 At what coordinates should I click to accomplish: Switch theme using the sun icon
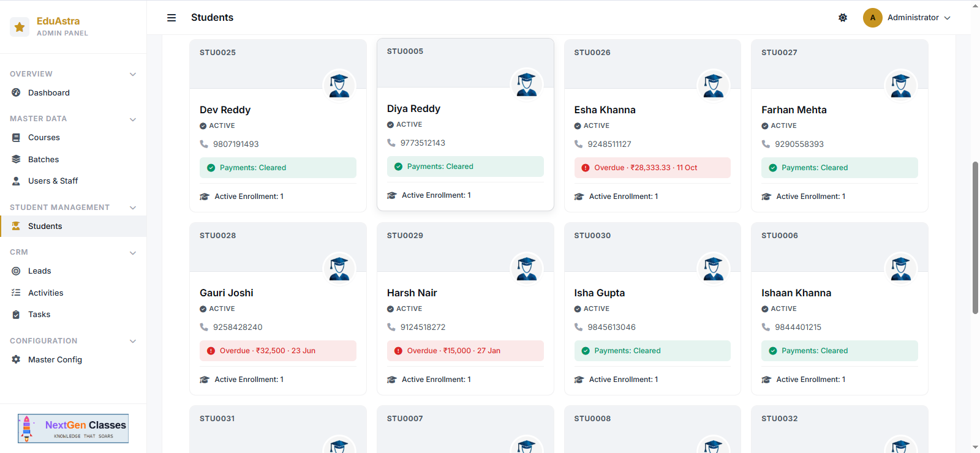click(843, 18)
